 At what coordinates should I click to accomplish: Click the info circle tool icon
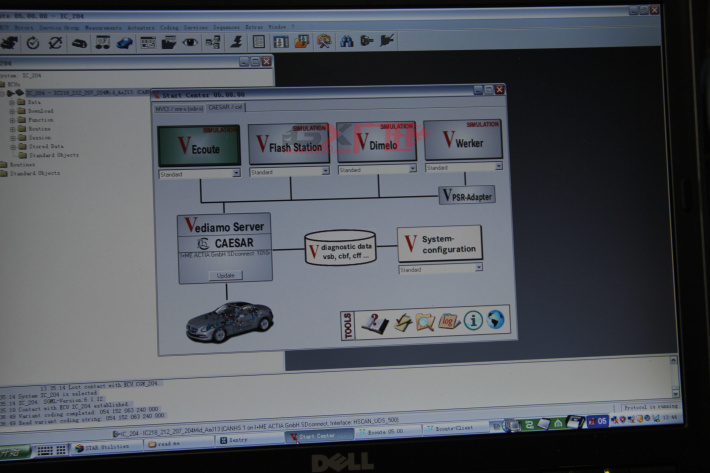tap(473, 321)
